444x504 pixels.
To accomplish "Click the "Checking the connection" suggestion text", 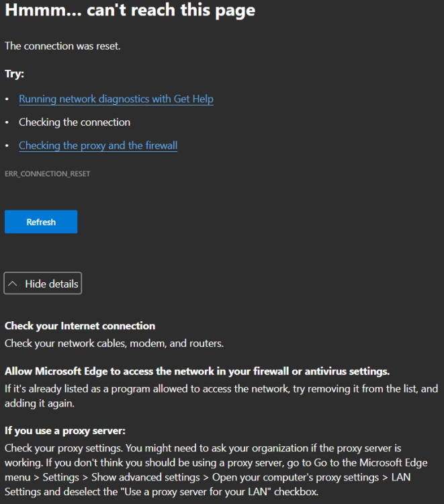I will 75,122.
